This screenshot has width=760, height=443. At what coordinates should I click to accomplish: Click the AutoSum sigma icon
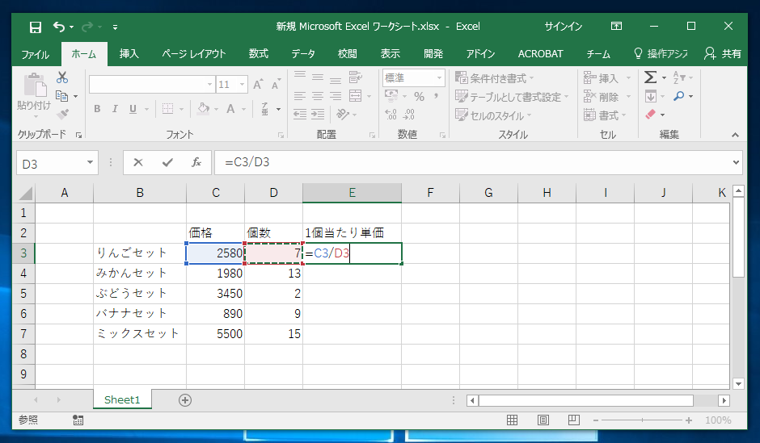pos(650,77)
